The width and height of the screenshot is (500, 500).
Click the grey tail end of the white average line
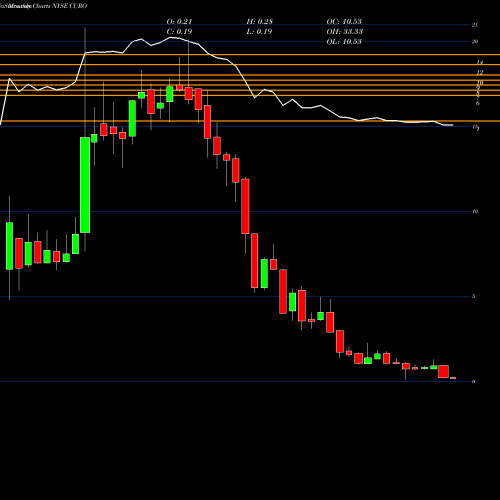click(x=448, y=125)
